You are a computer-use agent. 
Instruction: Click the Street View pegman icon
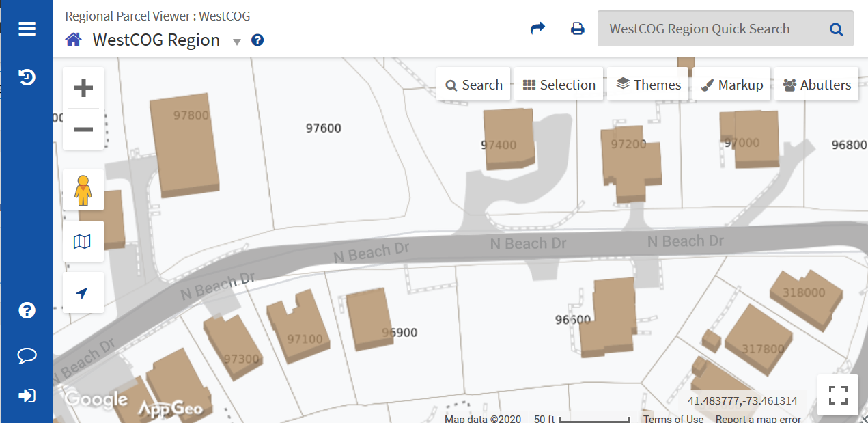(x=83, y=190)
